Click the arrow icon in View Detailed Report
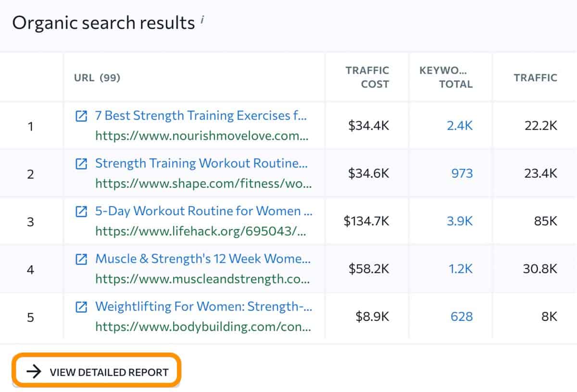 [x=34, y=371]
